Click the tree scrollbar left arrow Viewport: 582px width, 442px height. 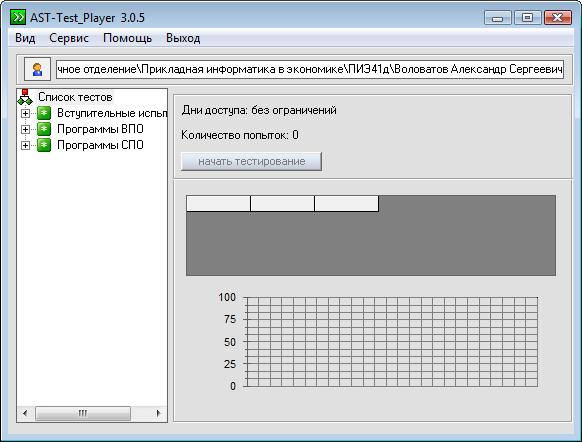coord(25,413)
